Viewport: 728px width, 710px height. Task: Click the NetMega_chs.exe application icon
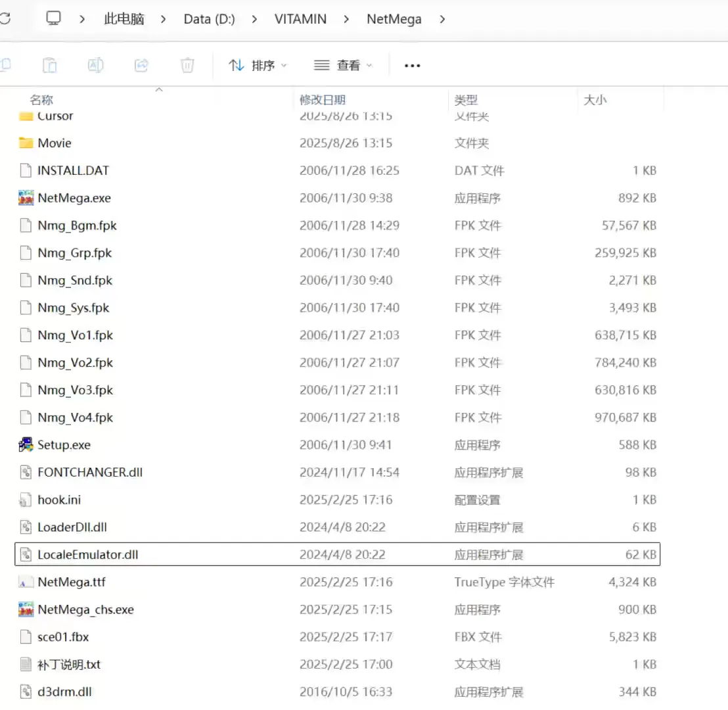pos(26,609)
